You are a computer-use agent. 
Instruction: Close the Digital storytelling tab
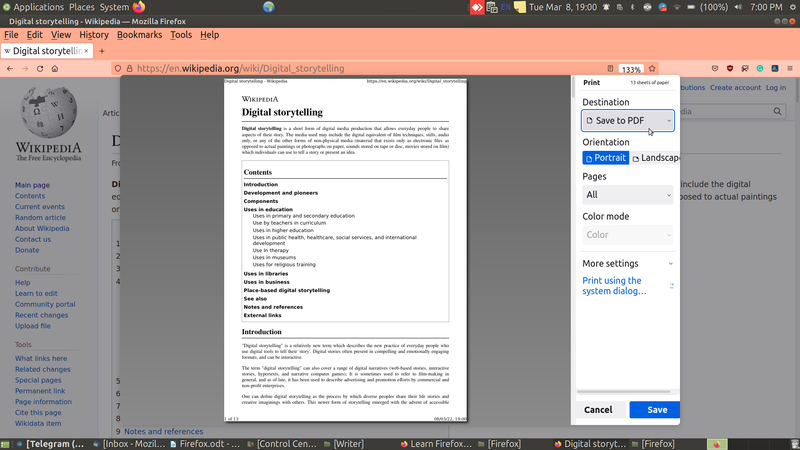86,51
